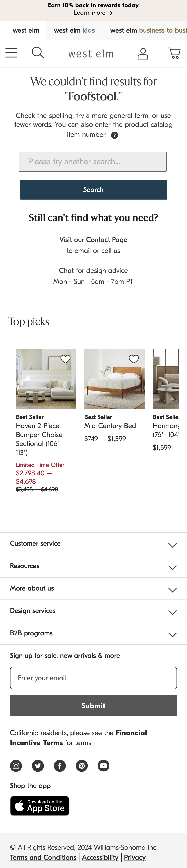
Task: Open the account profile icon
Action: pos(143,54)
